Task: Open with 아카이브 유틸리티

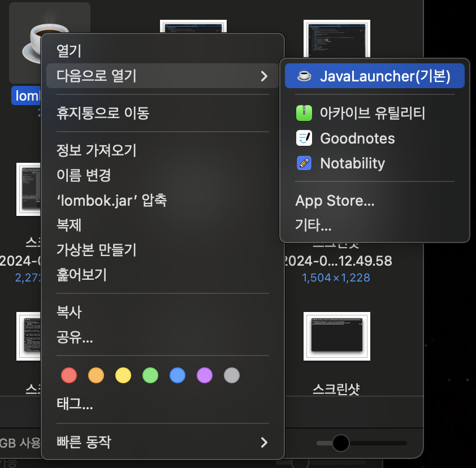Action: tap(375, 113)
